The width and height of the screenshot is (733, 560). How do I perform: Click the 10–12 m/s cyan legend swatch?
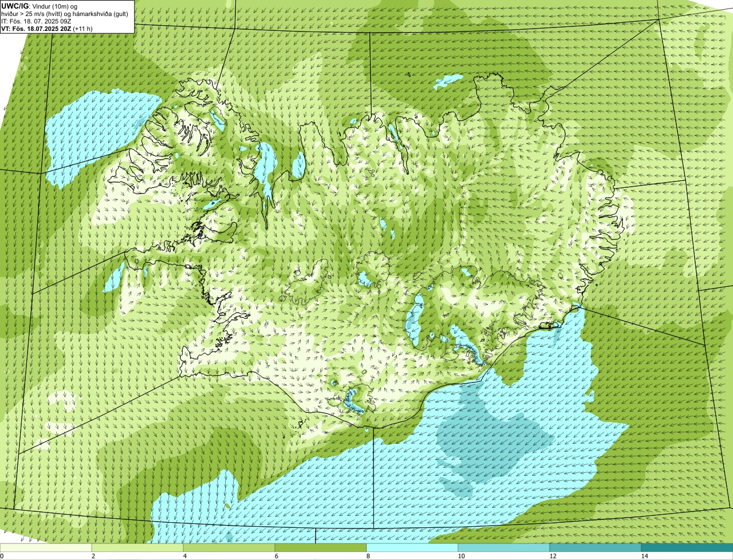pyautogui.click(x=504, y=547)
